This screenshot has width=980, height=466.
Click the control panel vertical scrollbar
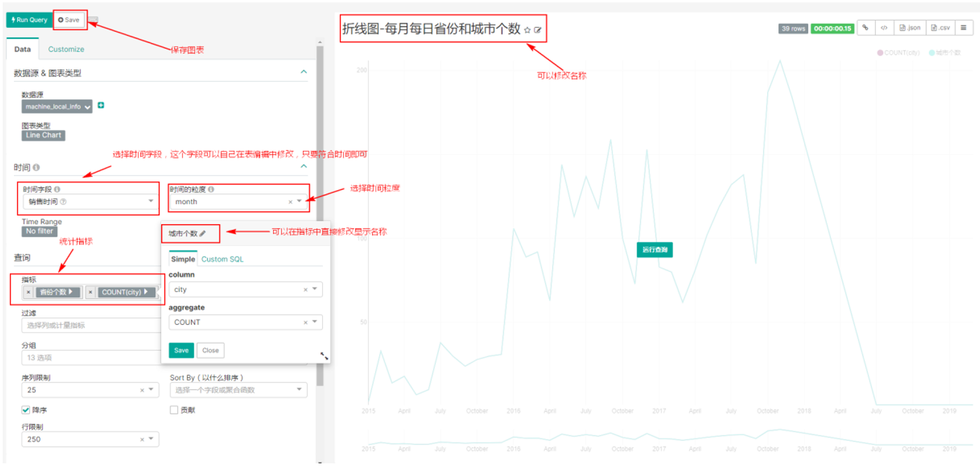pos(320,215)
